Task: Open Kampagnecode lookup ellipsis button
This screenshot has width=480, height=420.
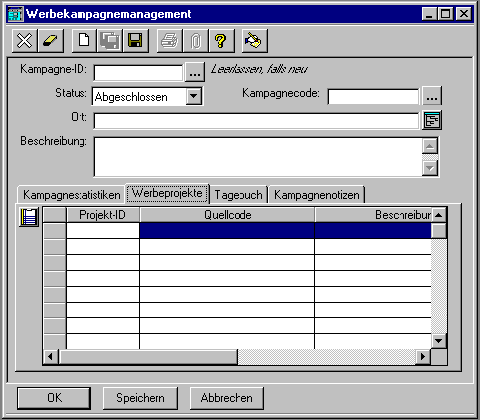Action: click(432, 96)
